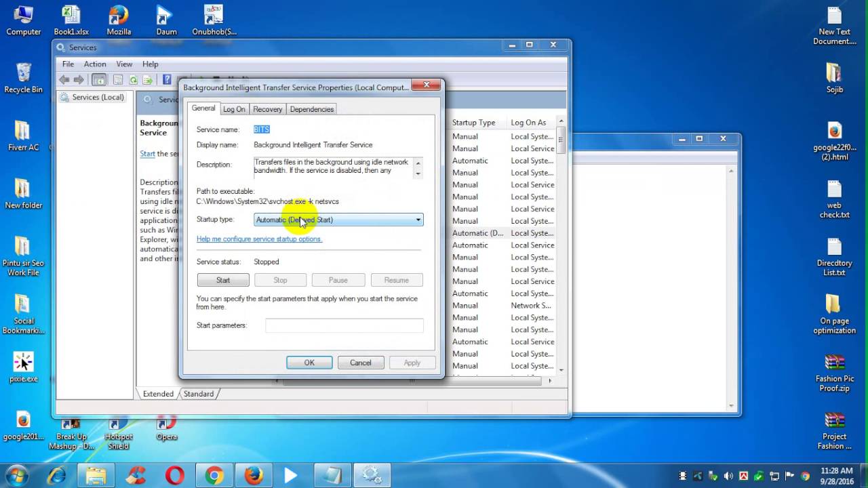Click the Start service button

pyautogui.click(x=223, y=280)
